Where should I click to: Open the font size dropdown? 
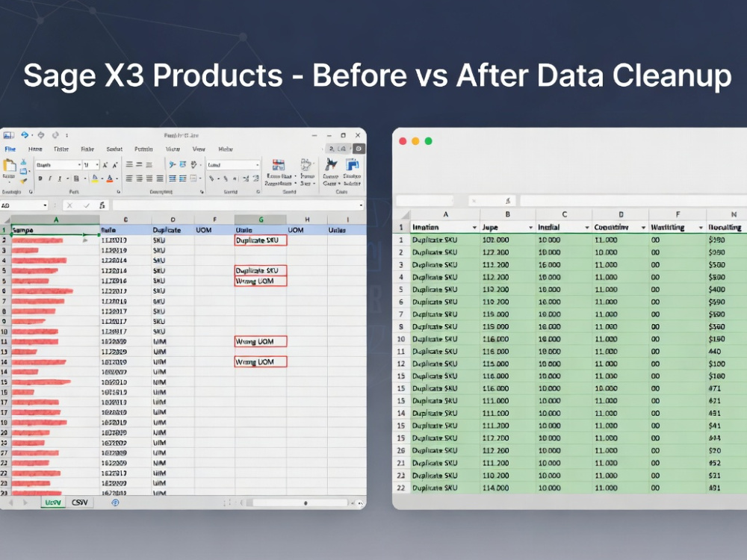(x=96, y=165)
